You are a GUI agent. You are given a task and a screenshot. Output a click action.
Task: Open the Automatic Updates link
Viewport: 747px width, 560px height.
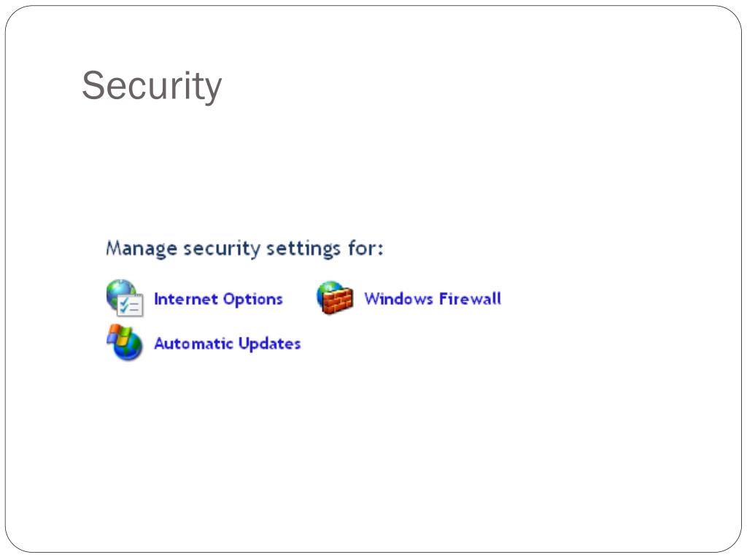click(x=227, y=343)
